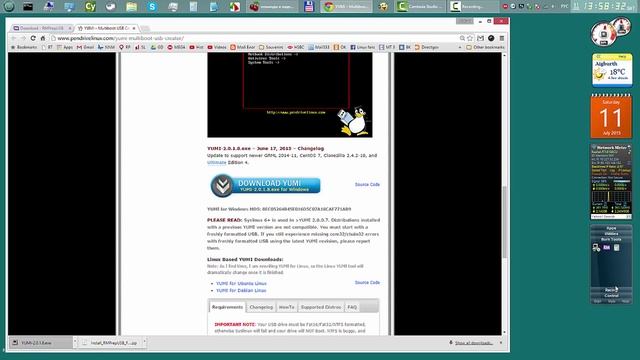Click the page vertical scrollbar thumb

tap(505, 222)
